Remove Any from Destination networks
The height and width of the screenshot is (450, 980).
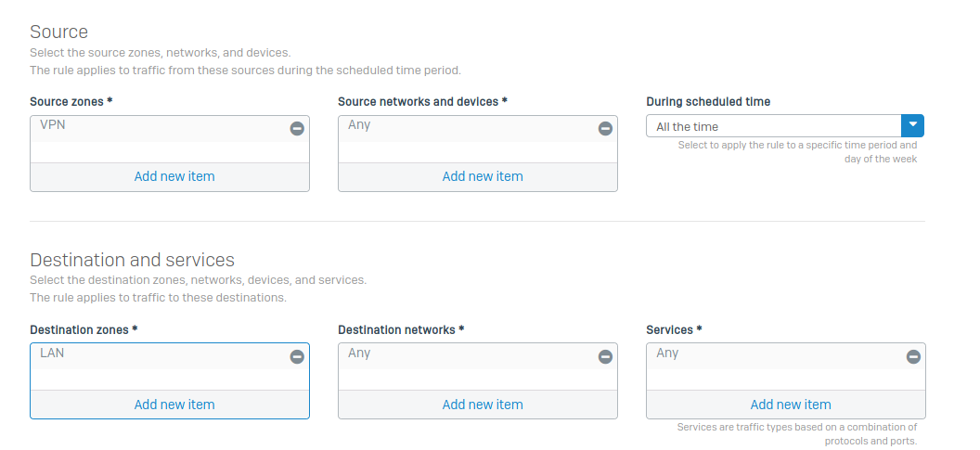coord(605,356)
